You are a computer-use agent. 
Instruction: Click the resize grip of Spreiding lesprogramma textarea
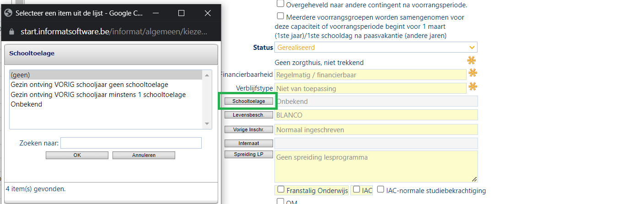tap(474, 179)
